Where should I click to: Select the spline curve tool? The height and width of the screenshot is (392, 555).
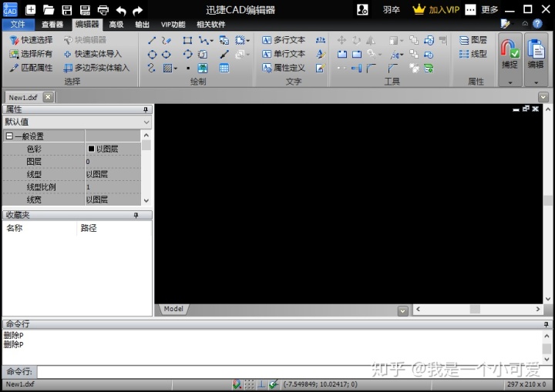(x=152, y=68)
